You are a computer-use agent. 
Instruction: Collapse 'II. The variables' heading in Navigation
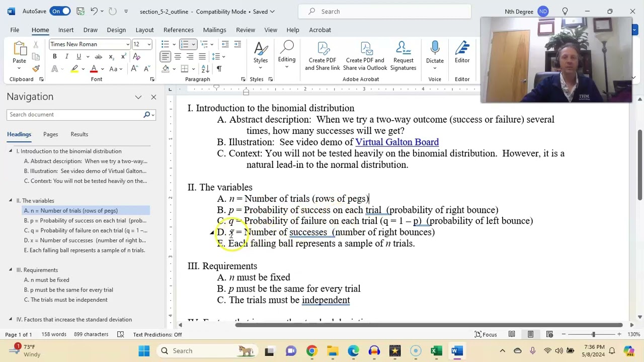pos(11,201)
